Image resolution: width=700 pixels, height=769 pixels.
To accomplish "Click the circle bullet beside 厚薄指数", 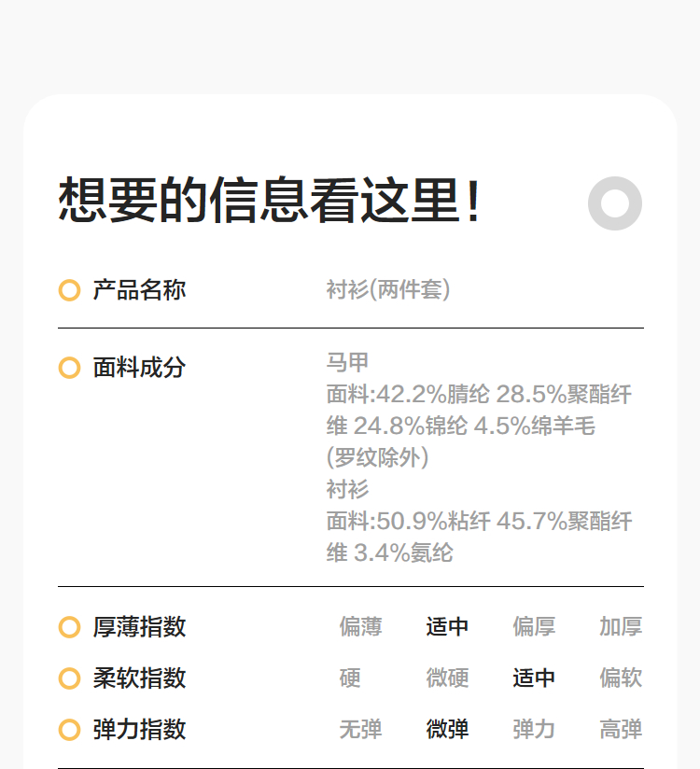I will click(69, 627).
